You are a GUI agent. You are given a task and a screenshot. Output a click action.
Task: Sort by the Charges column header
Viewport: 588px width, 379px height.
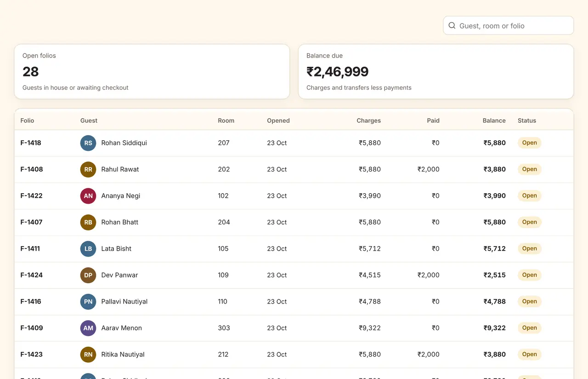tap(368, 121)
